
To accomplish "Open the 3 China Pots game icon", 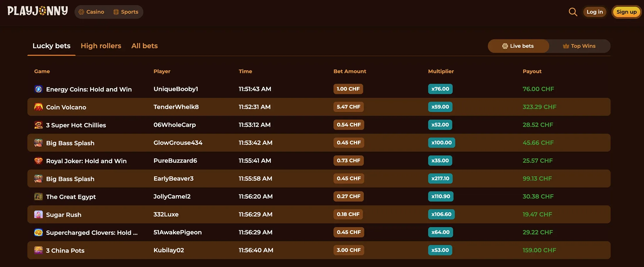I will tap(39, 250).
